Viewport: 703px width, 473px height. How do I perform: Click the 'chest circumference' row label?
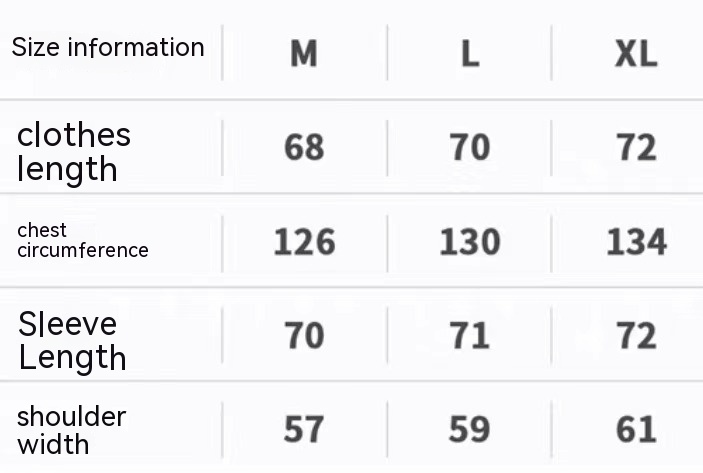coord(82,241)
